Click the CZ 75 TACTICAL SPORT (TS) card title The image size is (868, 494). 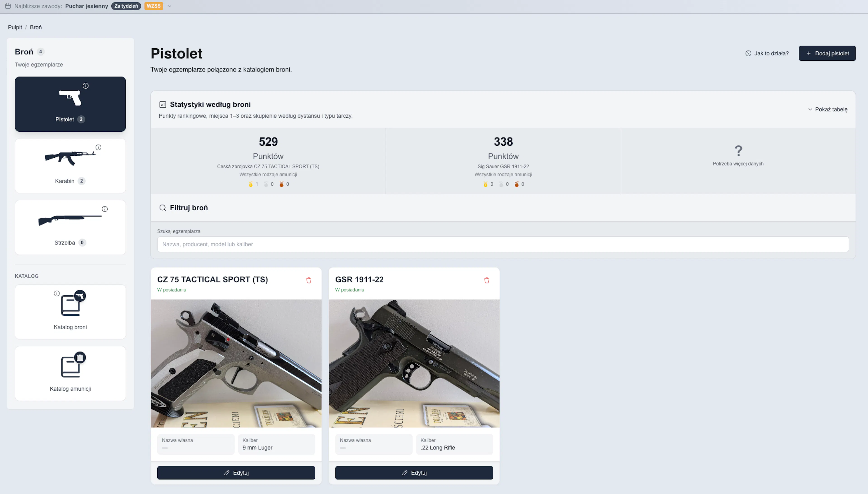pos(212,280)
